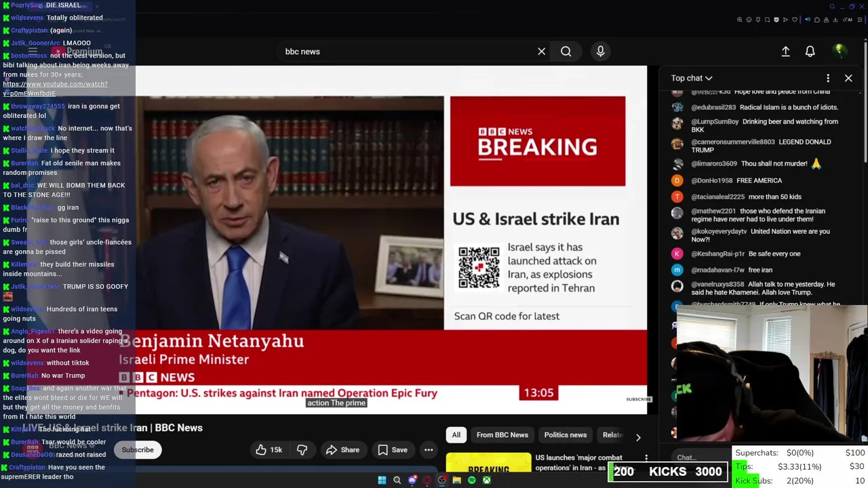
Task: Activate voice search microphone
Action: coord(600,52)
